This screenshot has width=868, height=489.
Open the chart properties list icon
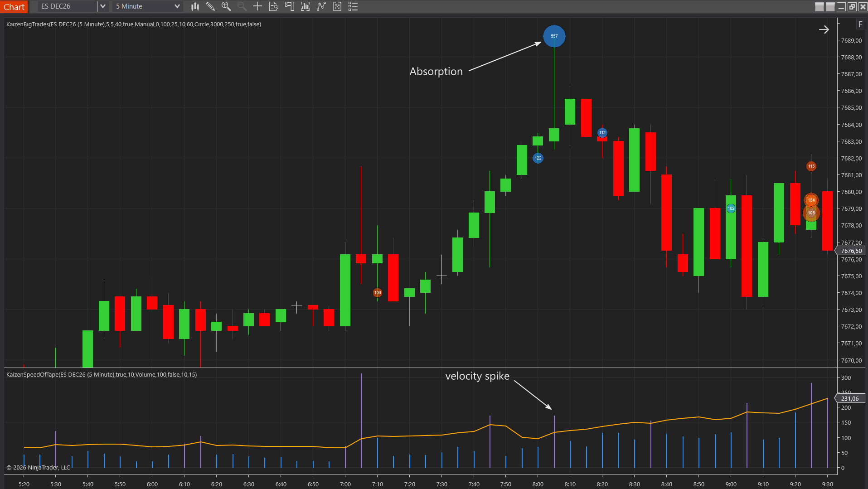click(353, 6)
